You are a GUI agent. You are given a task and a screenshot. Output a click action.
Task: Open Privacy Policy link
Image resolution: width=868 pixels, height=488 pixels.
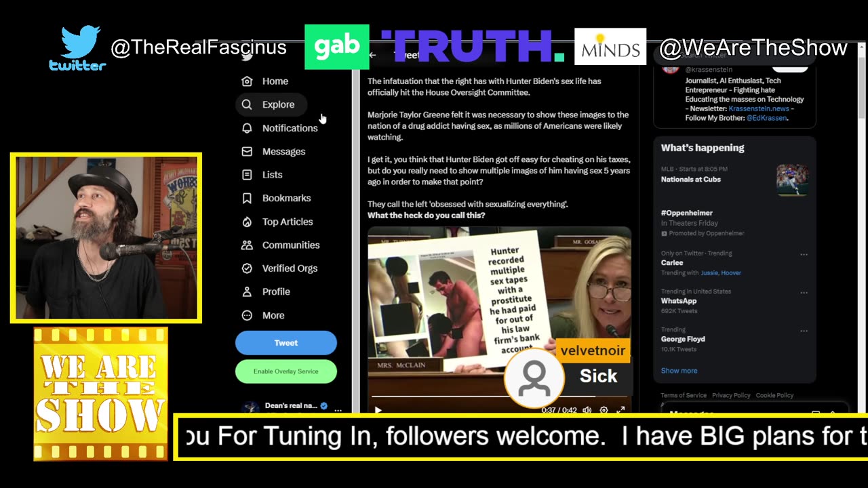731,395
